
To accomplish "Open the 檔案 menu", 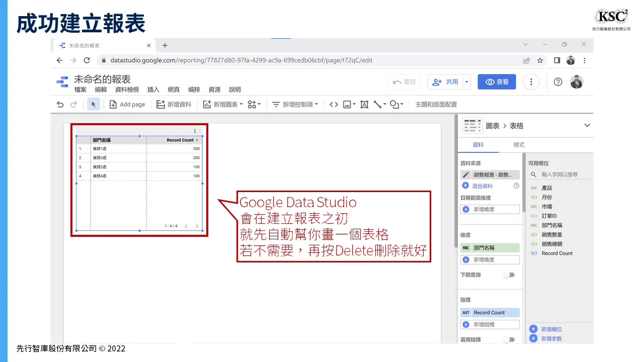I will [80, 89].
